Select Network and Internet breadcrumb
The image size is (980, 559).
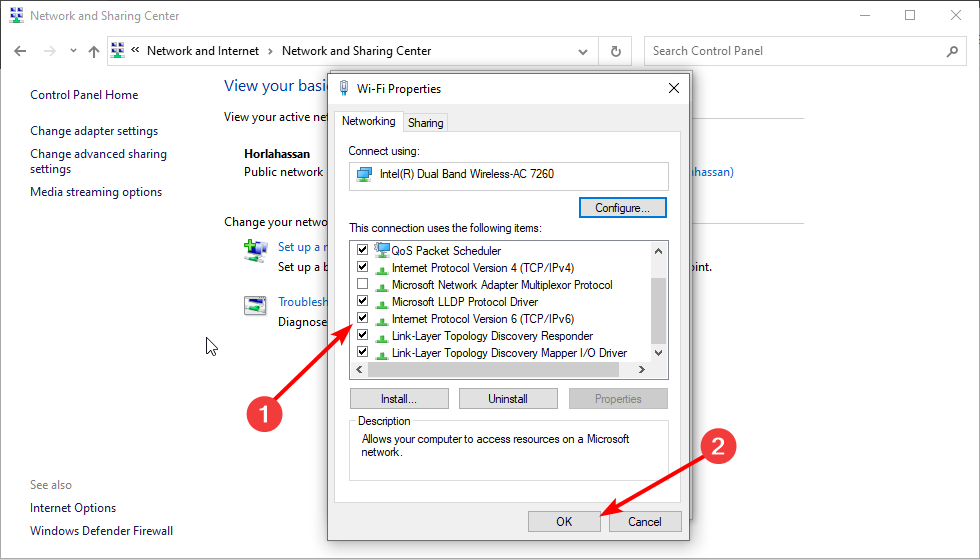(x=202, y=51)
